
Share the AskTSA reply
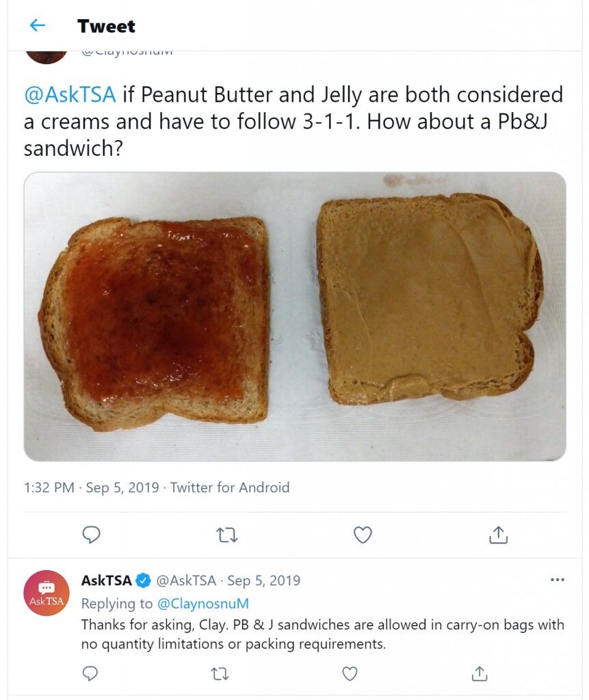[480, 673]
